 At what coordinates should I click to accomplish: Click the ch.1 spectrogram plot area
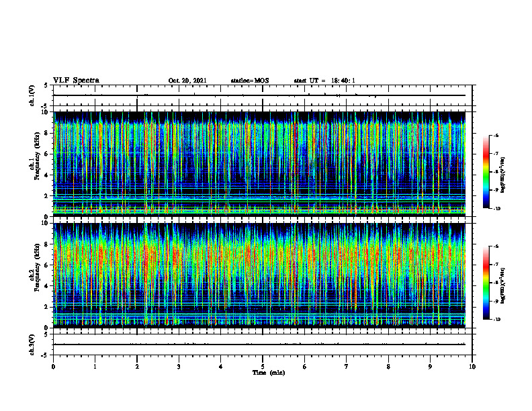pos(259,164)
